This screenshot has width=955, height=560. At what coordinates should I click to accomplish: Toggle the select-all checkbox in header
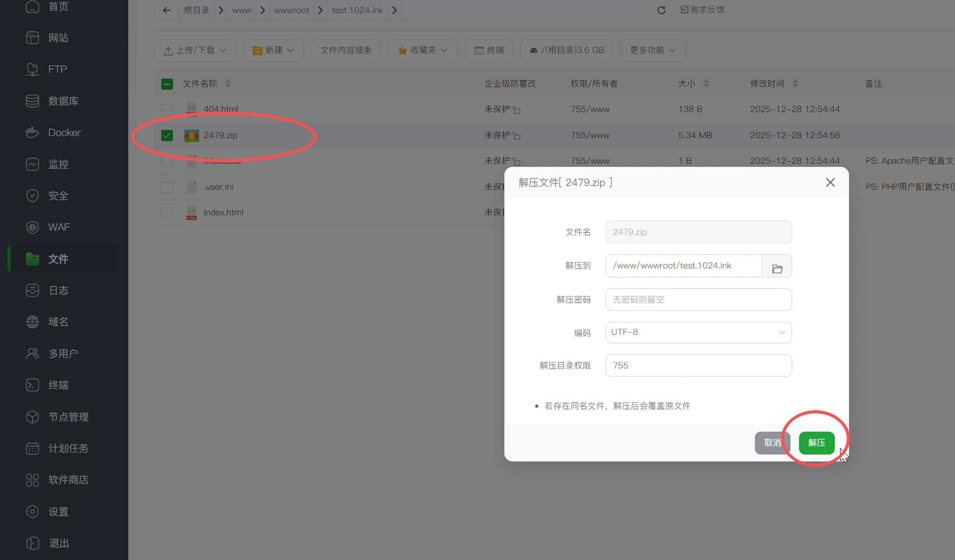167,84
